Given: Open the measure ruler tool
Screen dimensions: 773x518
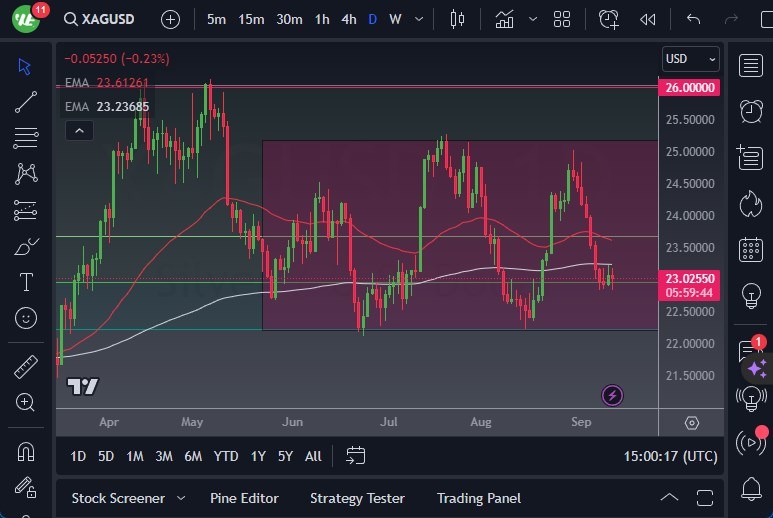Looking at the screenshot, I should pos(26,367).
